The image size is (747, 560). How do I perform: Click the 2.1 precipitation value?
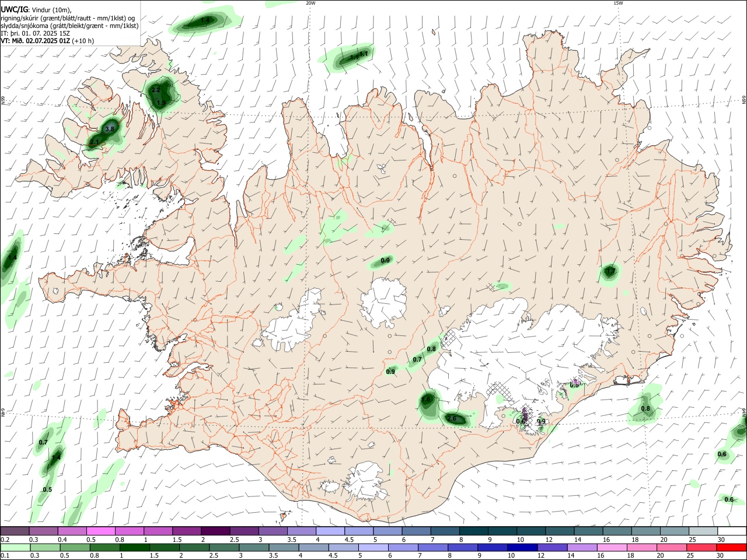coord(95,142)
